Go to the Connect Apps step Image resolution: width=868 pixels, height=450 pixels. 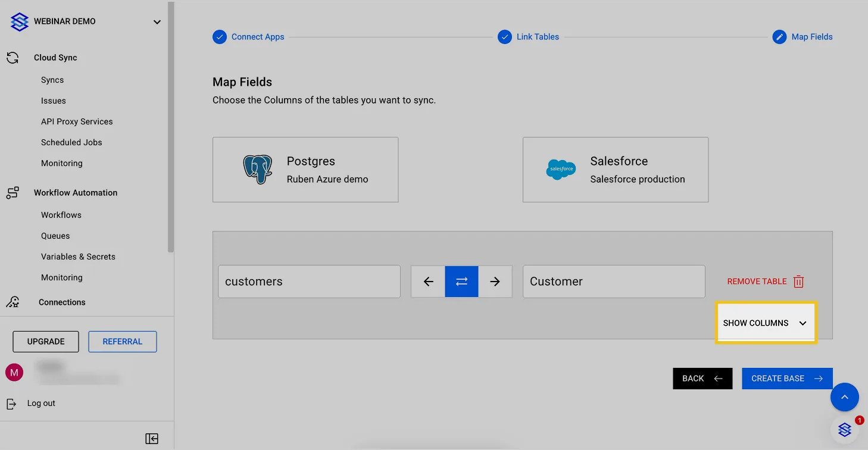pyautogui.click(x=248, y=37)
